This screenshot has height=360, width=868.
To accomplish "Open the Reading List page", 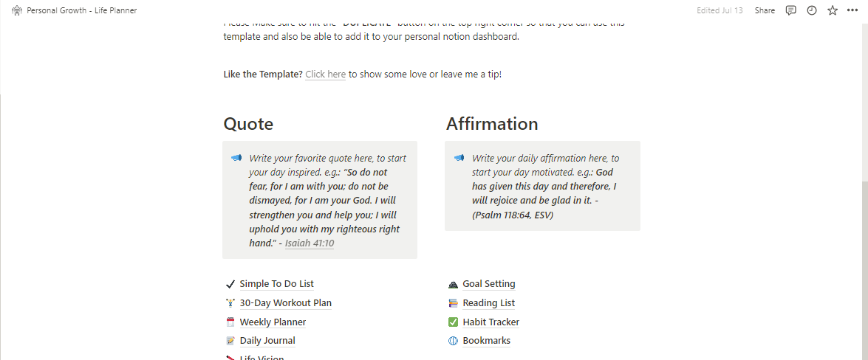I will point(489,303).
